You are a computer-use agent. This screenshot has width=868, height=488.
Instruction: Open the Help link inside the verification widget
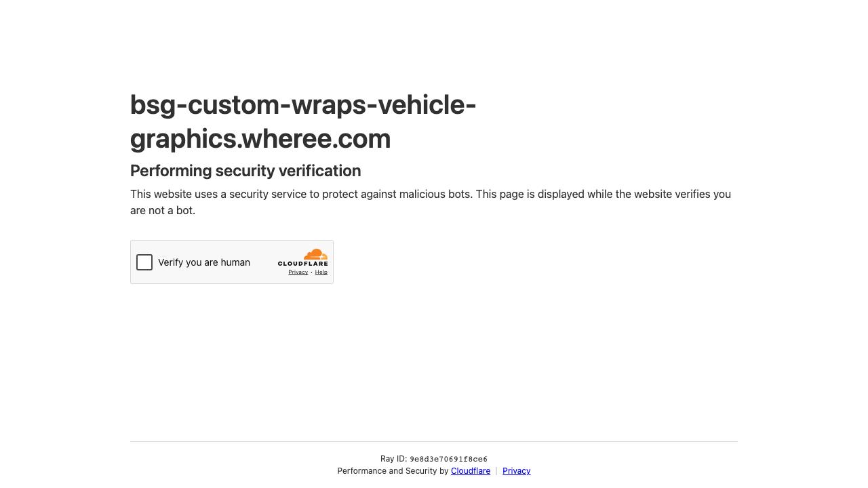click(321, 272)
